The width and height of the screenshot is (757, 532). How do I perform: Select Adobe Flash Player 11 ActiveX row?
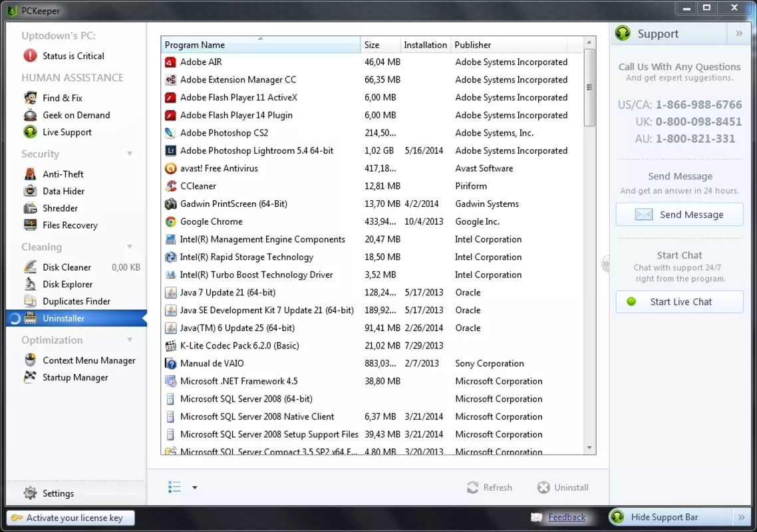click(372, 98)
